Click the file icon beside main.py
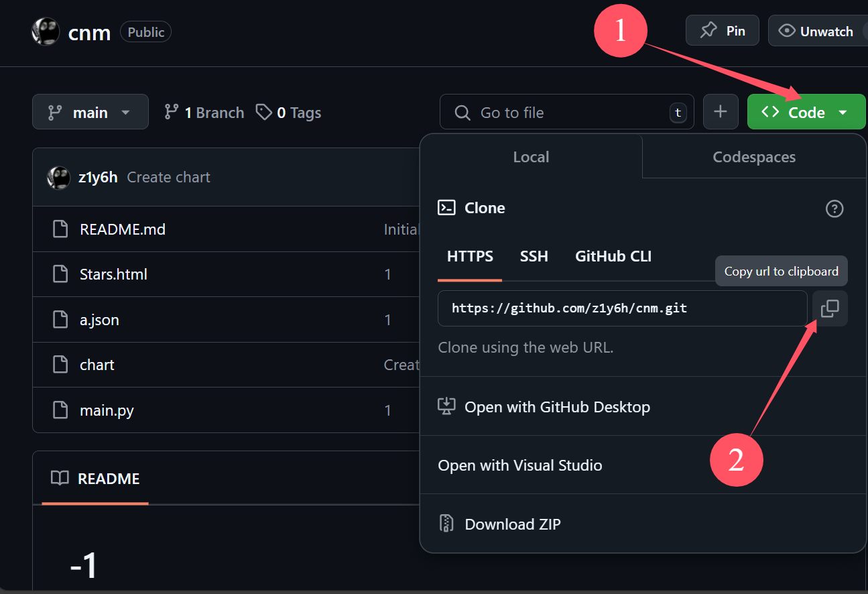 coord(60,410)
